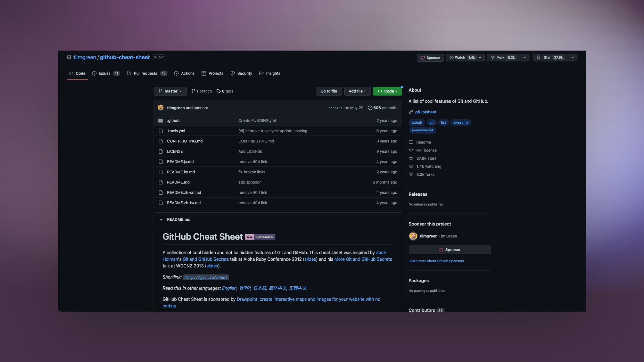Viewport: 644px width, 362px height.
Task: Click the repository book icon beside tiimgreen
Action: pyautogui.click(x=69, y=57)
